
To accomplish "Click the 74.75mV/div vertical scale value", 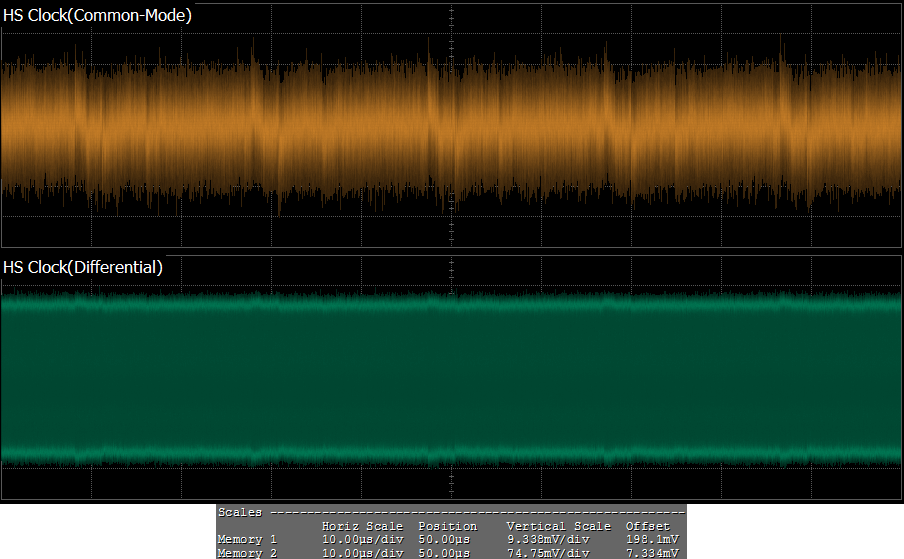I will 551,552.
